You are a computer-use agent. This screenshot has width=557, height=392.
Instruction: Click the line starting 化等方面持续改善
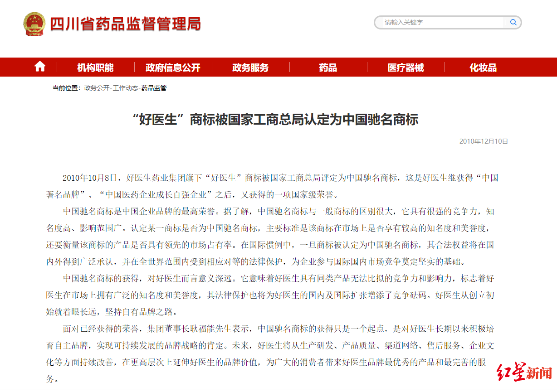tap(267, 363)
